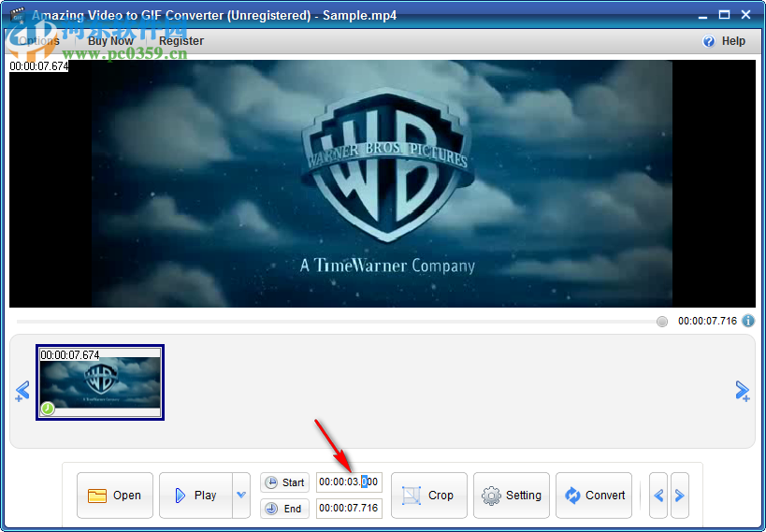Set end time with End button
Screen dimensions: 766x532
[x=285, y=509]
